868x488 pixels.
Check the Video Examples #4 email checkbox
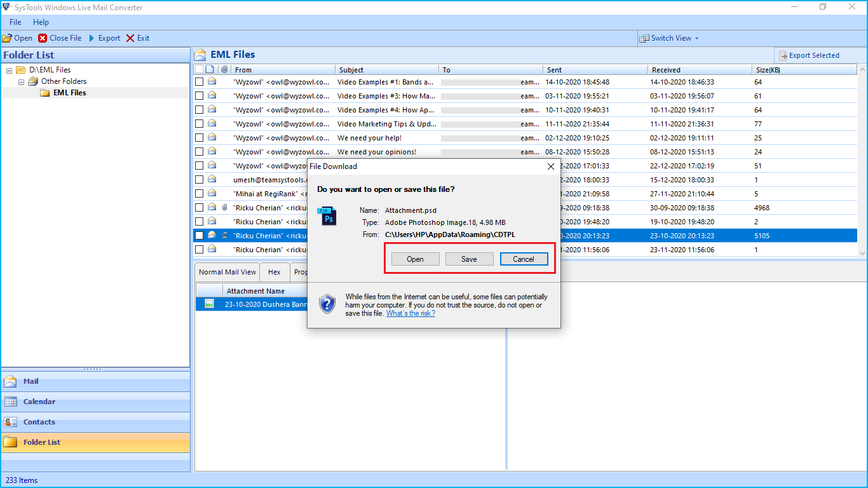pyautogui.click(x=199, y=109)
